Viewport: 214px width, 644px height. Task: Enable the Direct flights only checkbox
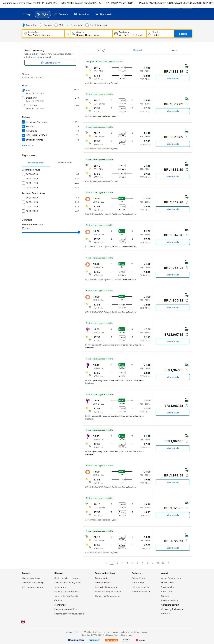pyautogui.click(x=87, y=25)
